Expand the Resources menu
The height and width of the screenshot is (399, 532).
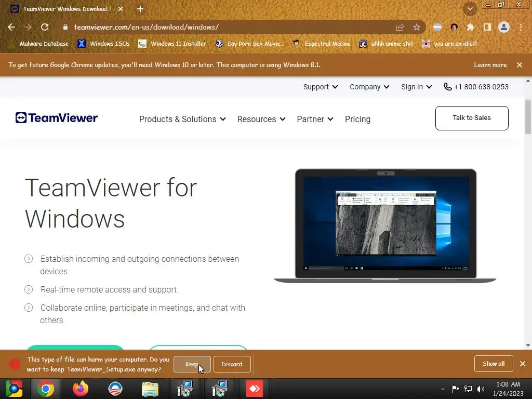pos(261,119)
